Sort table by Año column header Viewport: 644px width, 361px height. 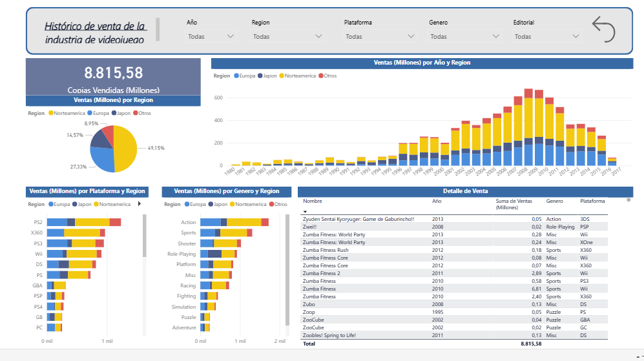coord(437,201)
